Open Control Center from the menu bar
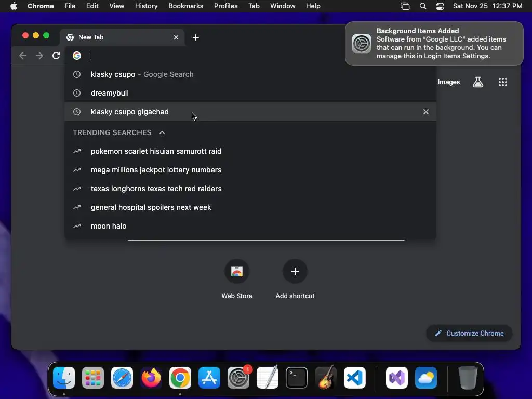This screenshot has width=532, height=399. tap(440, 6)
